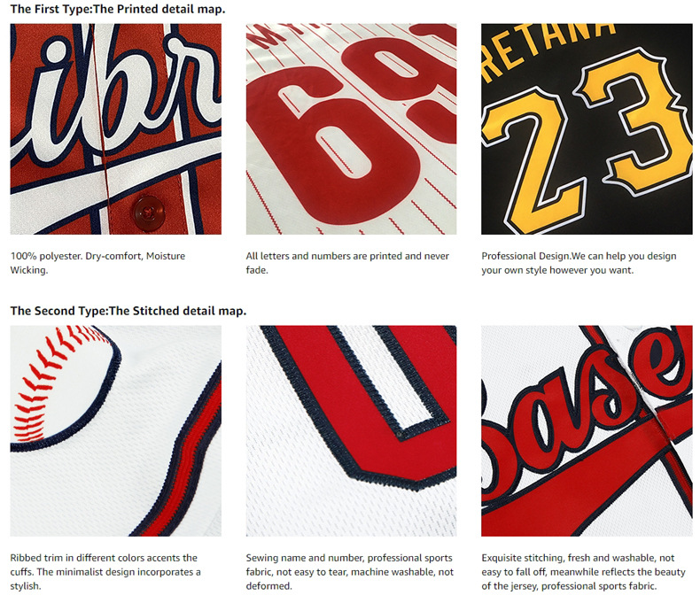
Task: Click the 'Sewing name and number' caption
Action: coord(349,572)
